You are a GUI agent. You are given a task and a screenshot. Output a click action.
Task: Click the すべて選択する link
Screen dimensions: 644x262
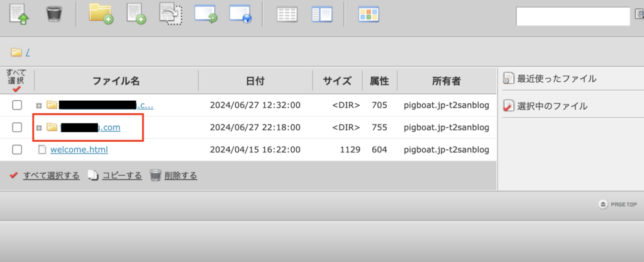(51, 176)
